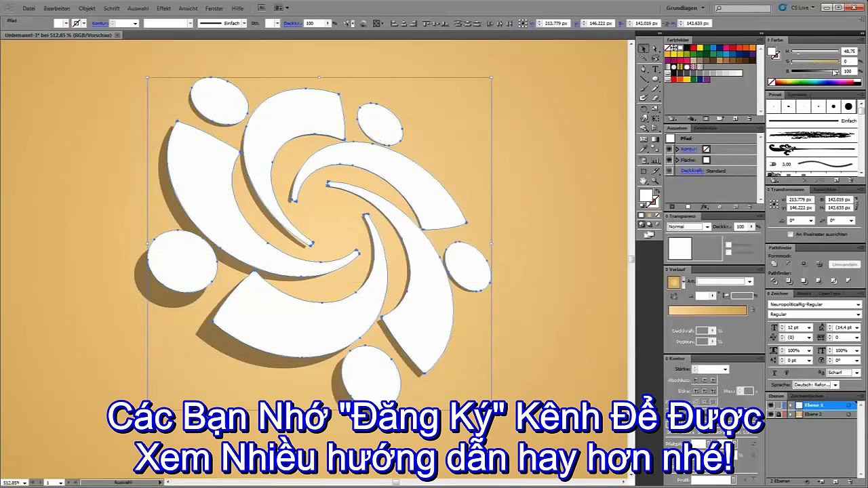This screenshot has width=868, height=488.
Task: Expand the Fläche row in Aussehen panel
Action: pyautogui.click(x=677, y=160)
